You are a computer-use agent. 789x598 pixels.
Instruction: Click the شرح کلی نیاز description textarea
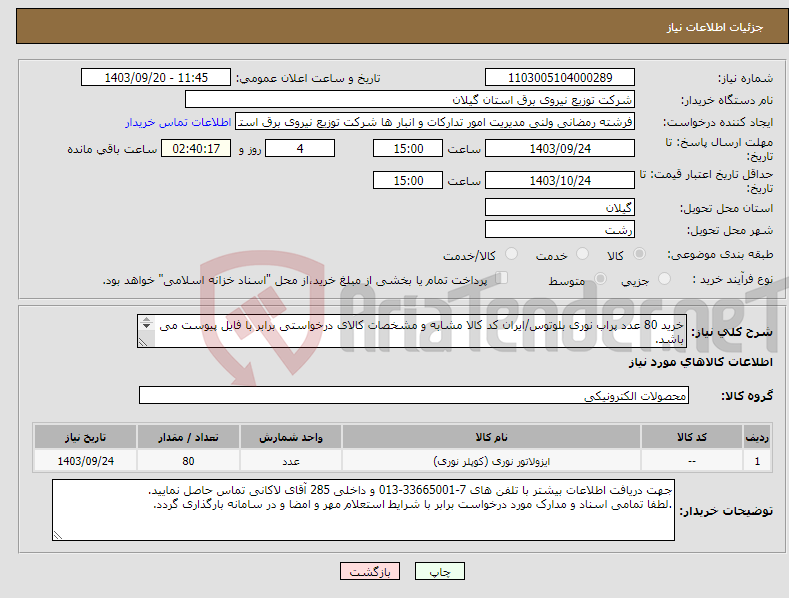click(412, 331)
